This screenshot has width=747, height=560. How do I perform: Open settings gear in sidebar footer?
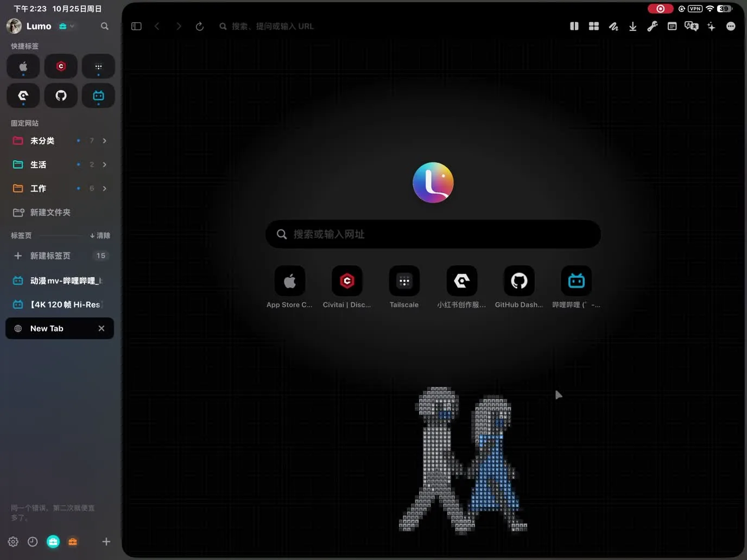[x=13, y=542]
